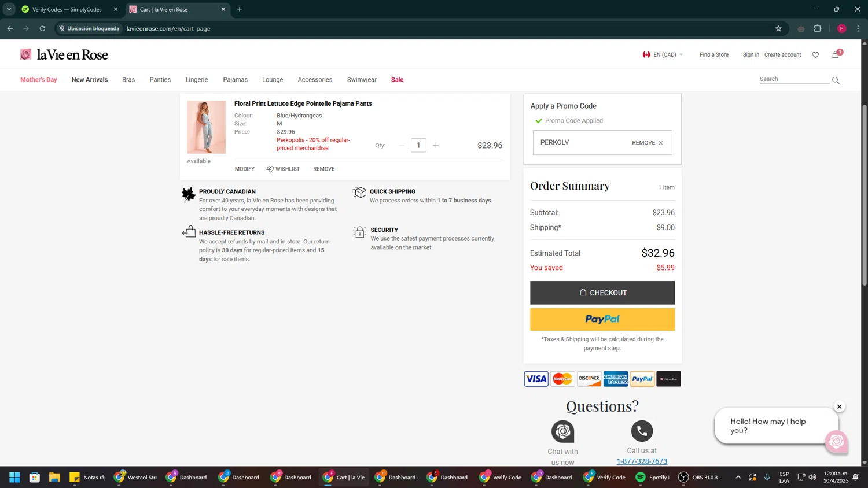
Task: Click Create account link
Action: 782,55
